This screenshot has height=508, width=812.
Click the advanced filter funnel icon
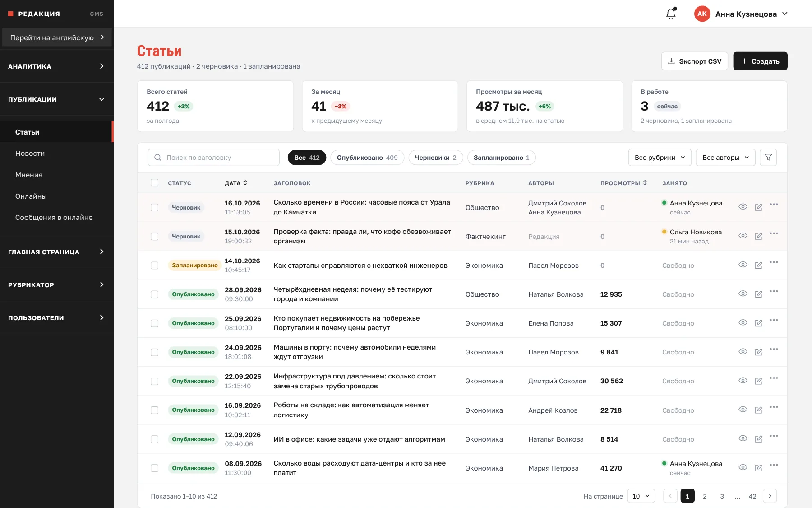pos(768,158)
